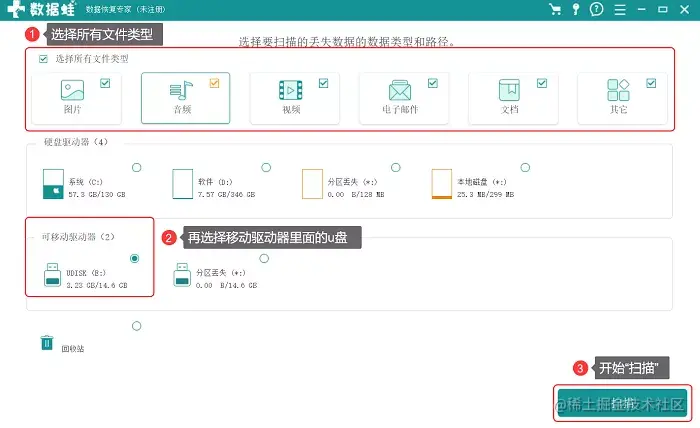
Task: Uncheck the 其它 checkbox
Action: 651,83
